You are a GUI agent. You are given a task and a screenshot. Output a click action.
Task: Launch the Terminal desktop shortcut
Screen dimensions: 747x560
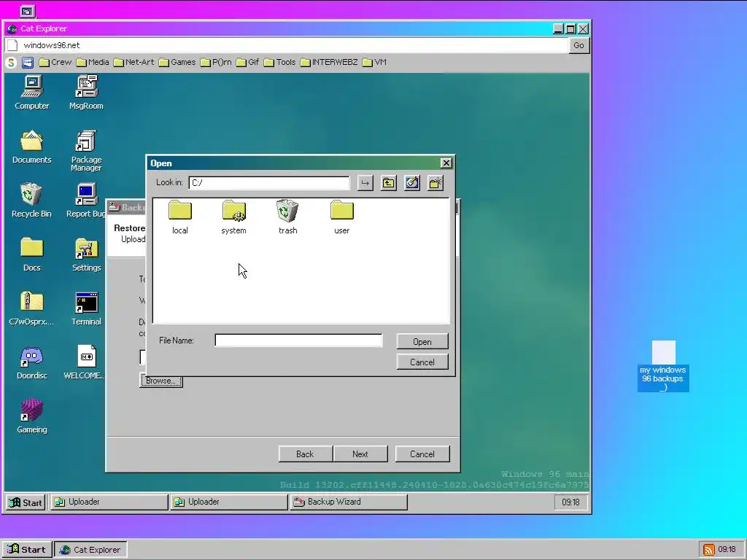(86, 308)
